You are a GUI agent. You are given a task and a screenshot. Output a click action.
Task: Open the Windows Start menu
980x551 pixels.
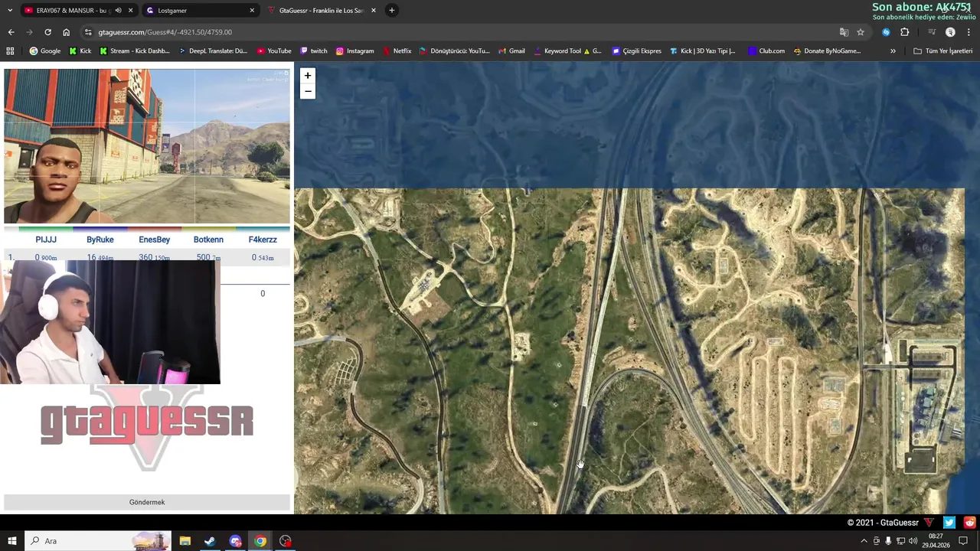tap(11, 541)
